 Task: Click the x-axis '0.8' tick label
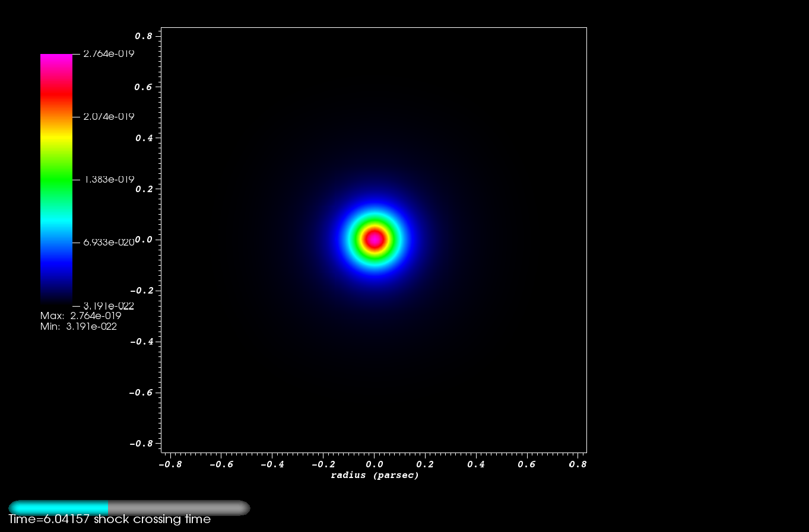pyautogui.click(x=578, y=464)
